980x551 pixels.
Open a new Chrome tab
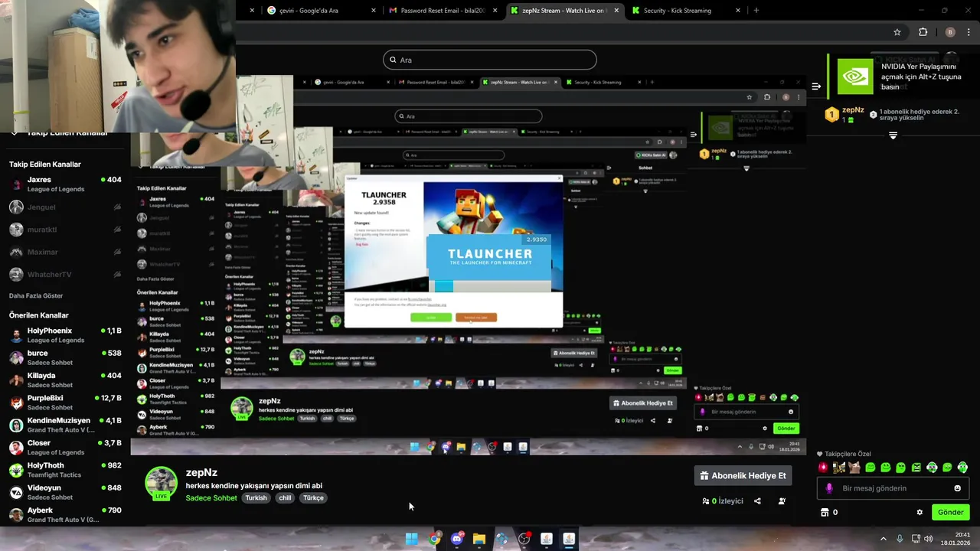coord(756,11)
